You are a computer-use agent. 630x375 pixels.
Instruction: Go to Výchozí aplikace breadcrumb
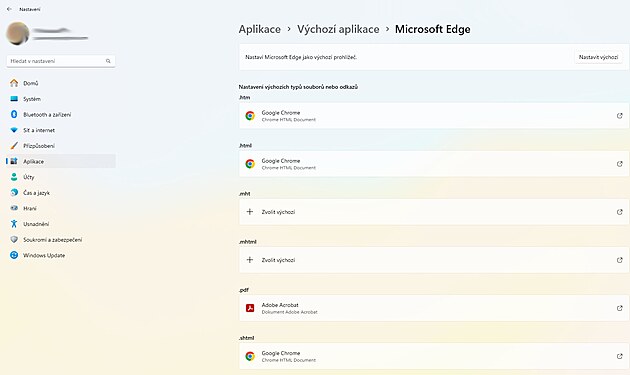[x=338, y=29]
